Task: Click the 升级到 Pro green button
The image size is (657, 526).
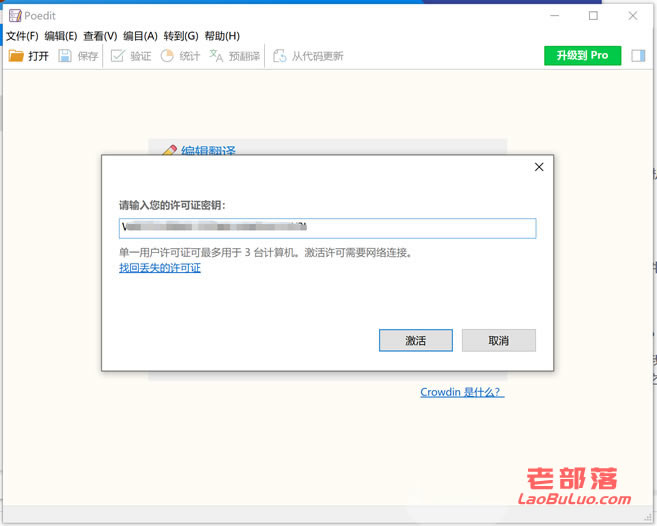Action: point(582,55)
